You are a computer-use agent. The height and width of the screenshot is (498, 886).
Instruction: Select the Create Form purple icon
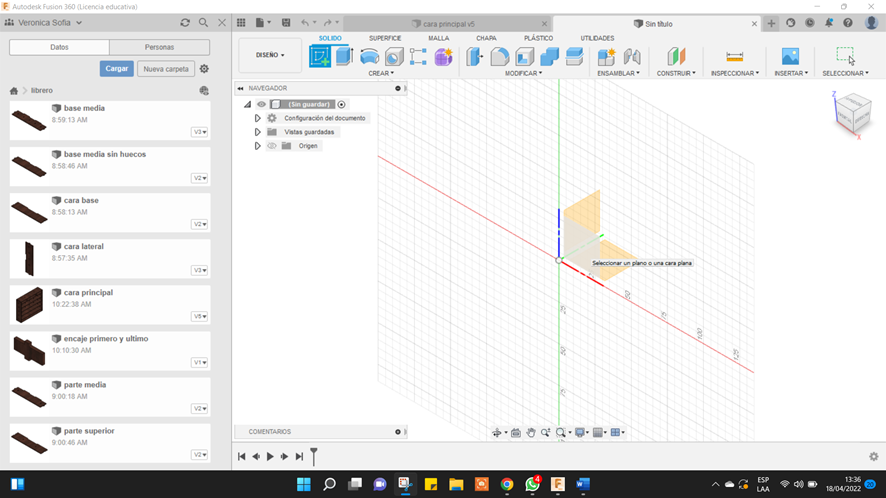[444, 57]
